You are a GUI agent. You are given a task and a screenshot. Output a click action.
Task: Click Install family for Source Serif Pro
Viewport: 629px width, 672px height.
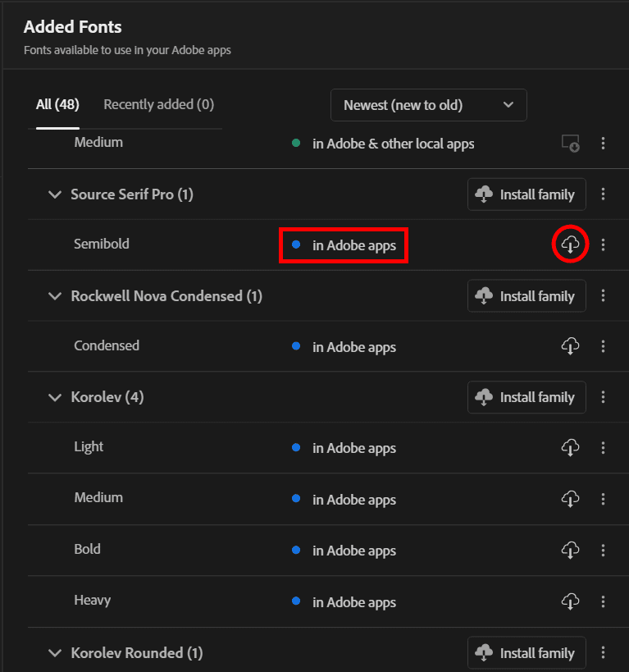tap(526, 194)
